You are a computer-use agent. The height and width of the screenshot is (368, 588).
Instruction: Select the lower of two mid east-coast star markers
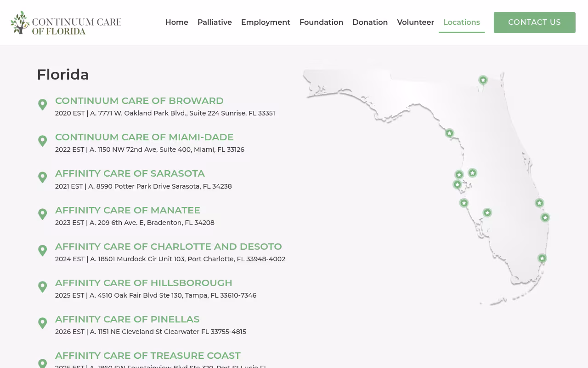pyautogui.click(x=545, y=217)
